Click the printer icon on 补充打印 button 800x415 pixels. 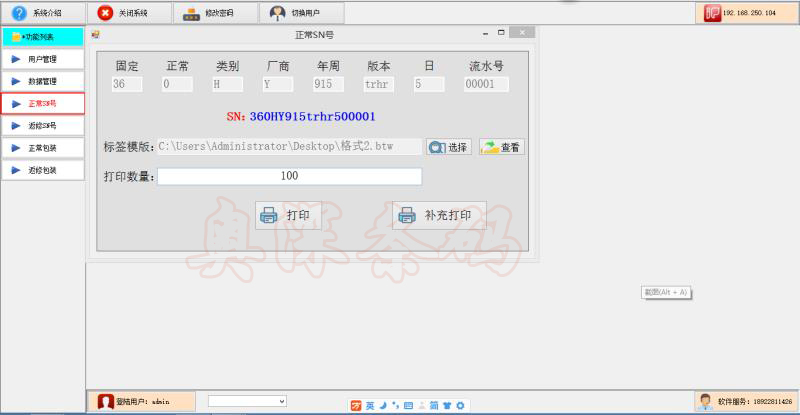406,215
